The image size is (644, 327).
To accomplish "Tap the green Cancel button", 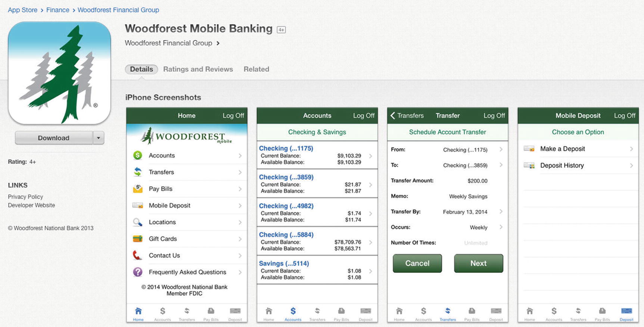I will point(417,263).
